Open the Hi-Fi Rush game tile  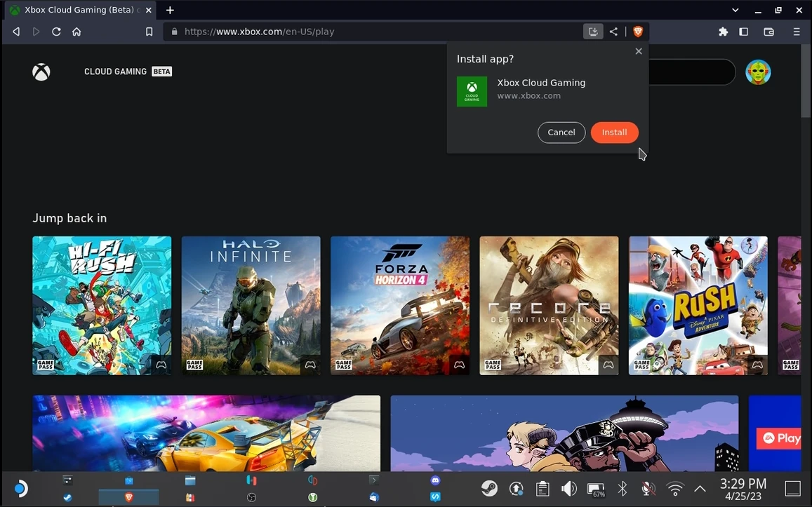[x=102, y=305]
